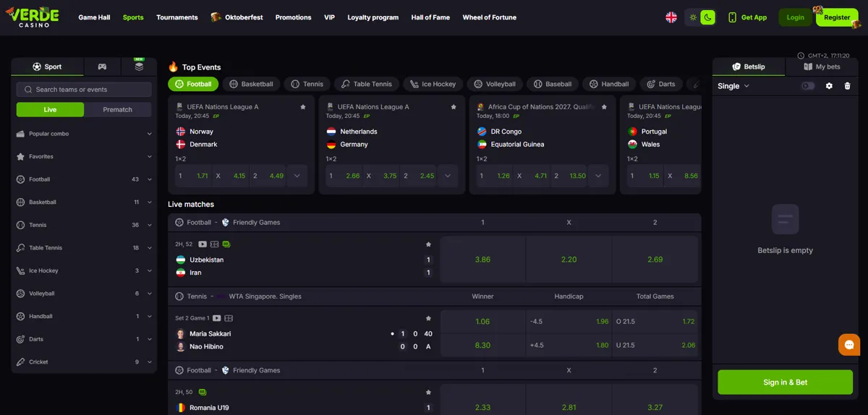Switch sidebar to Live mode
868x415 pixels.
tap(50, 110)
